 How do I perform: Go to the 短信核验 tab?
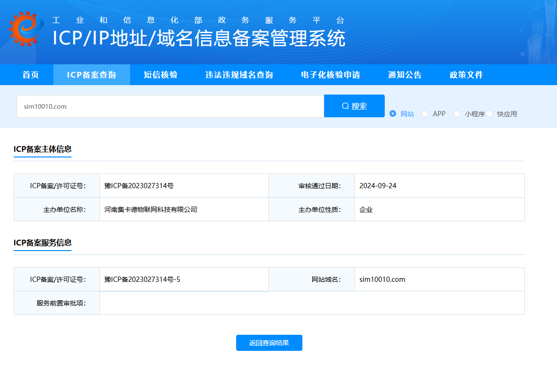[x=160, y=75]
